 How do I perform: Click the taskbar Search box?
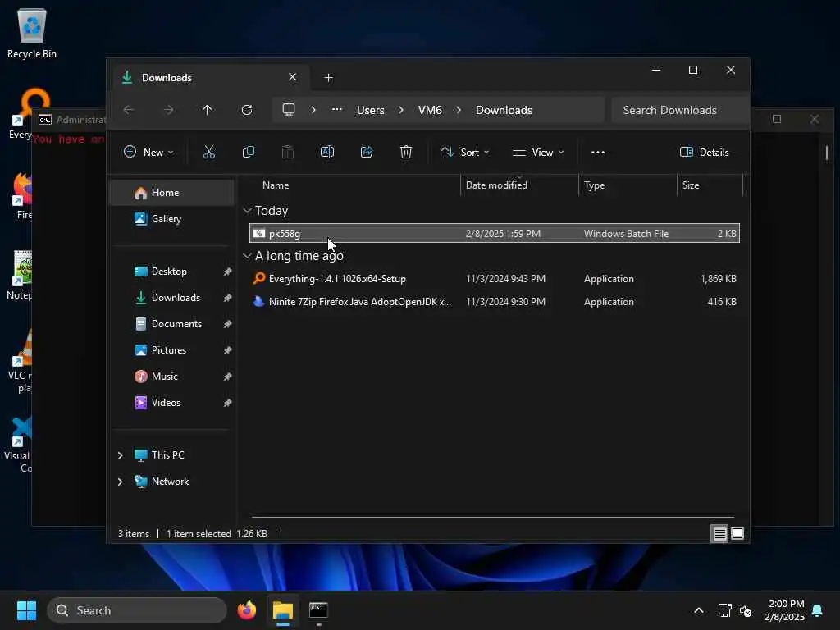coord(137,610)
